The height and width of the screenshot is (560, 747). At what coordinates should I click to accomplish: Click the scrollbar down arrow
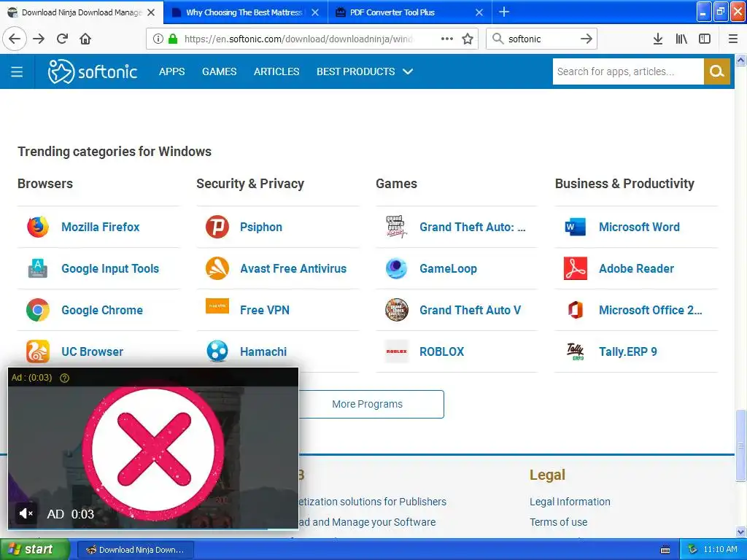tap(740, 532)
